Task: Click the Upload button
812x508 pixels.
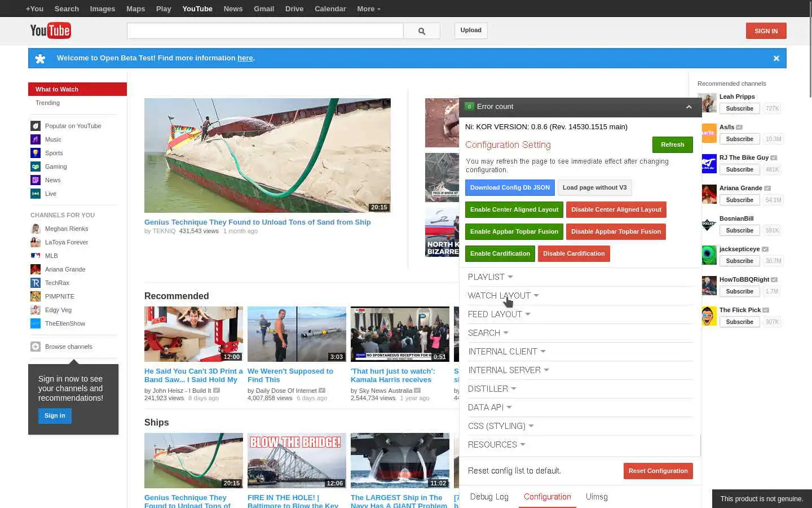Action: coord(471,30)
